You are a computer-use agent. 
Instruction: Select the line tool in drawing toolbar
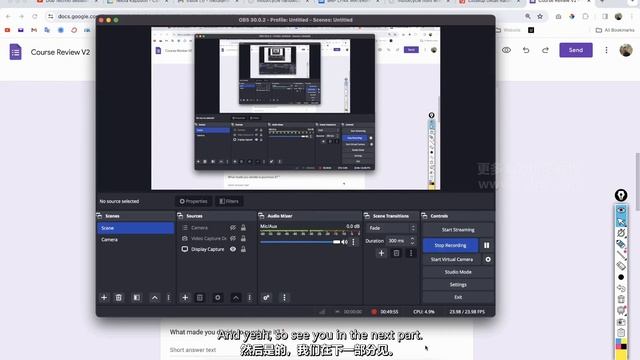(x=621, y=255)
